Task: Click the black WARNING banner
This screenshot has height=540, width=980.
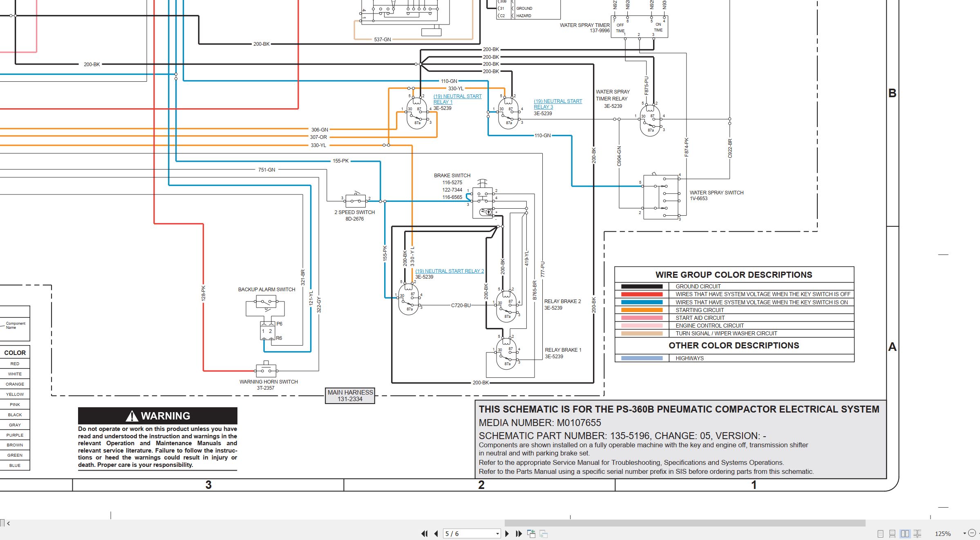Action: pyautogui.click(x=157, y=416)
